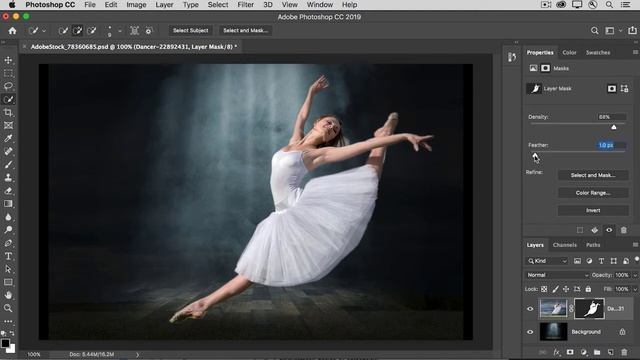Toggle Lock image pixels brush icon

coord(555,289)
